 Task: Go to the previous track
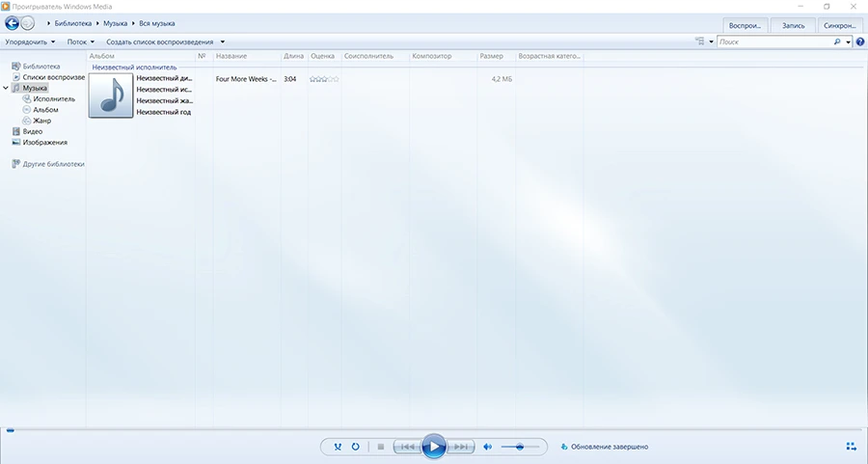coord(408,447)
